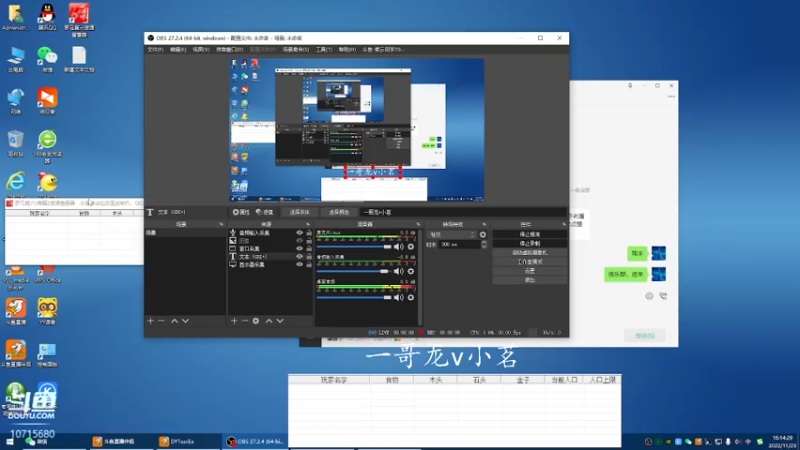The image size is (800, 450).
Task: Open the 360 browser desktop shortcut
Action: [47, 146]
